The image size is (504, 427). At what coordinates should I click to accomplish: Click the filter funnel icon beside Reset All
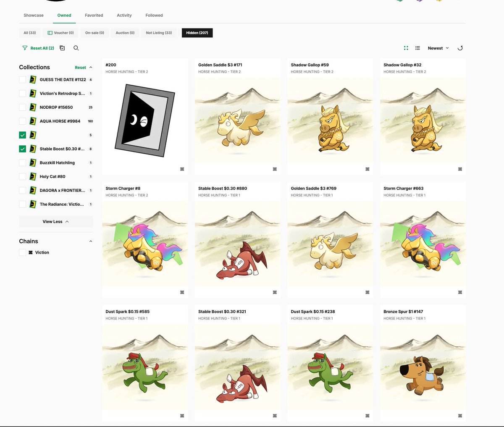point(25,48)
